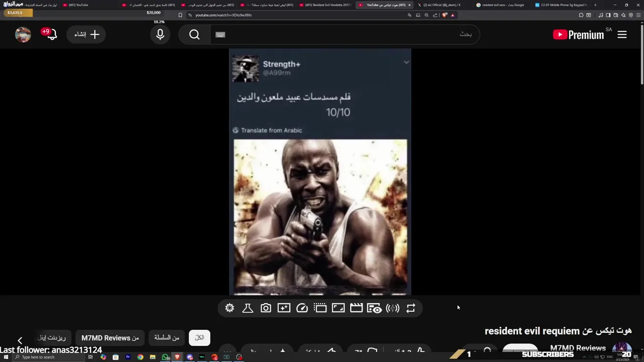The width and height of the screenshot is (644, 362).
Task: Start voice search with microphone
Action: (160, 35)
